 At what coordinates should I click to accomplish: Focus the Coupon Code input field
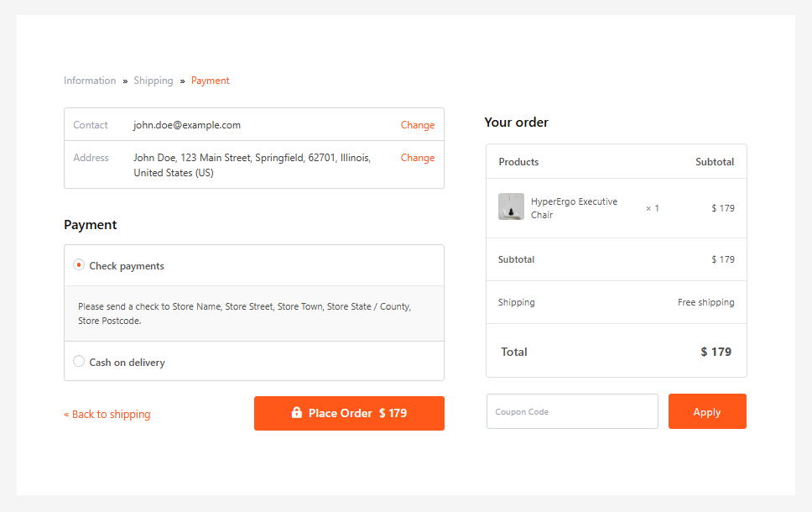pos(572,411)
